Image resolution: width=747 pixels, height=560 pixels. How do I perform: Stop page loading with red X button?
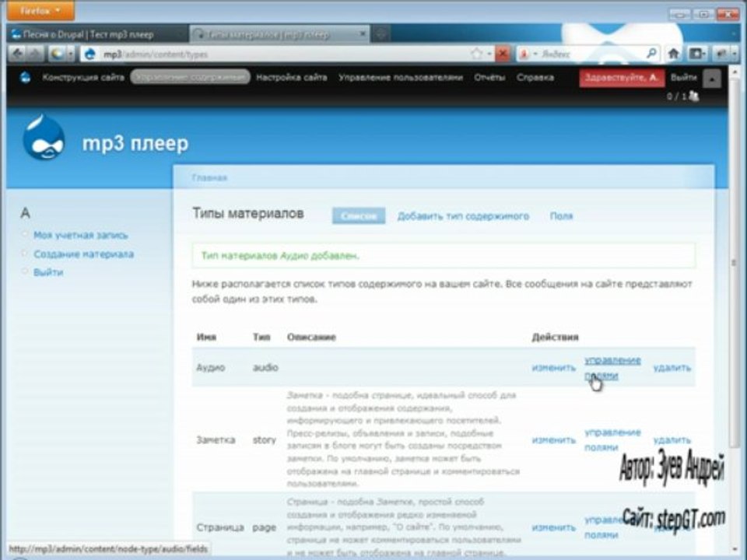coord(502,54)
